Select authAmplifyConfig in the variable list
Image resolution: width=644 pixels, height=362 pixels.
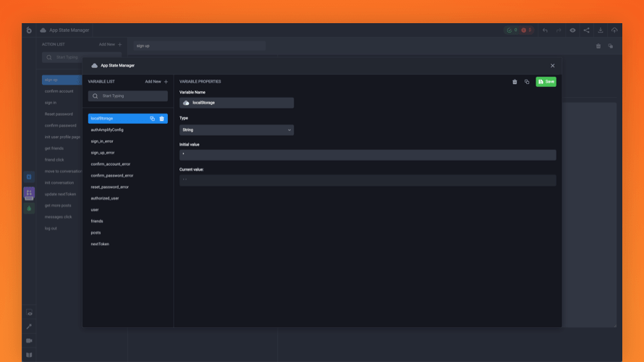[107, 130]
